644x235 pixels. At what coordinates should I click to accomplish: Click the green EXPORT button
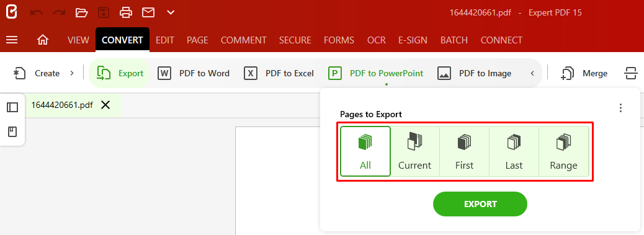pyautogui.click(x=480, y=204)
